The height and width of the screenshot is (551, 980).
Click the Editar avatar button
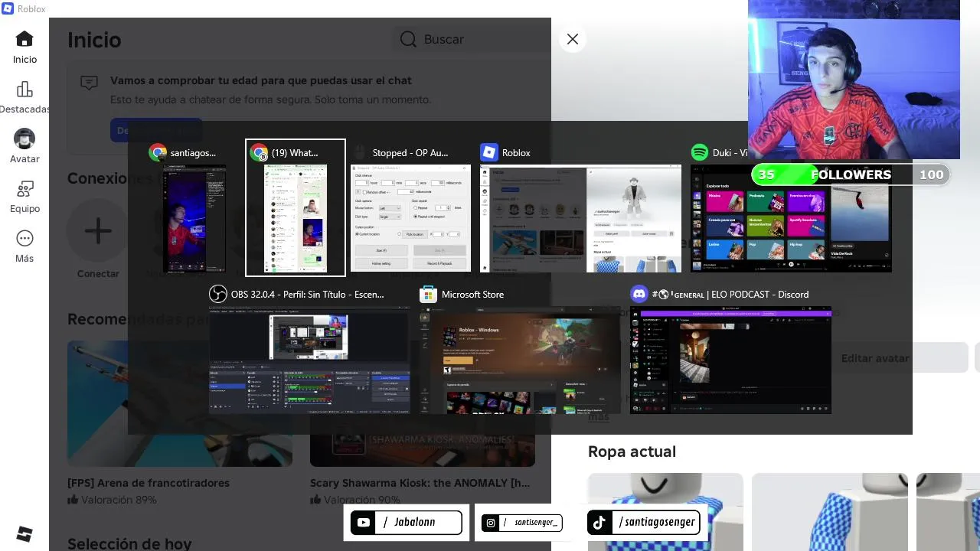874,358
